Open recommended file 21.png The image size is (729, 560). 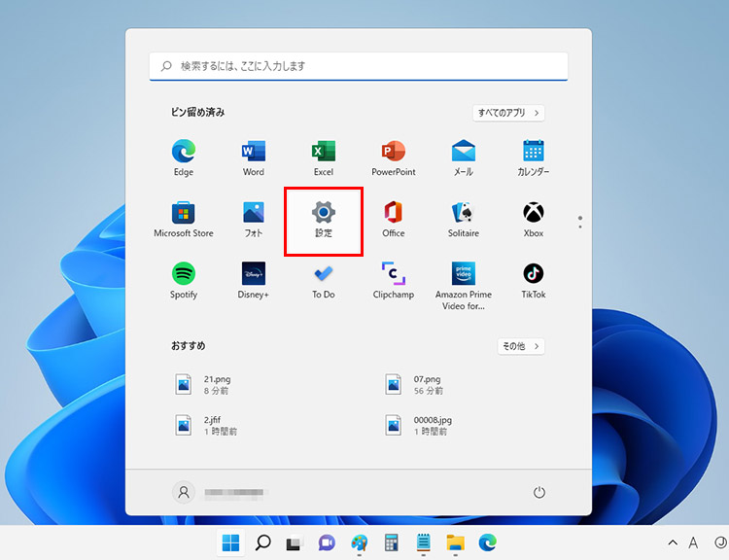(x=209, y=384)
